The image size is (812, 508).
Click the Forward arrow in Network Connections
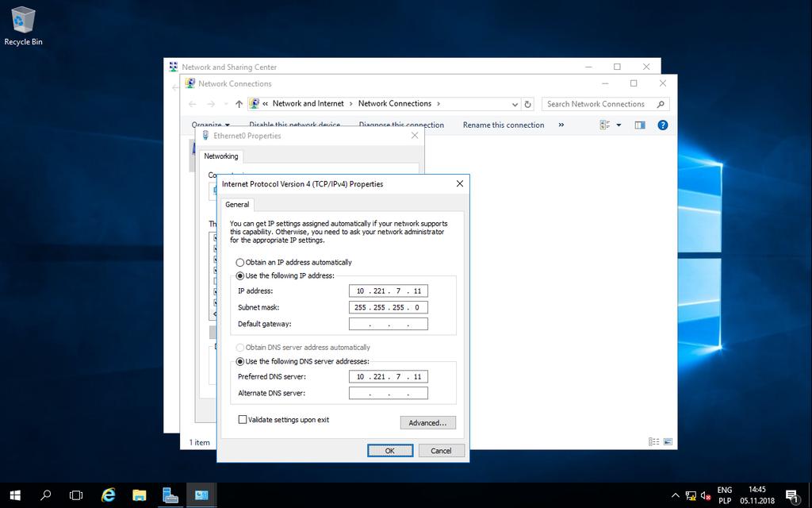211,104
